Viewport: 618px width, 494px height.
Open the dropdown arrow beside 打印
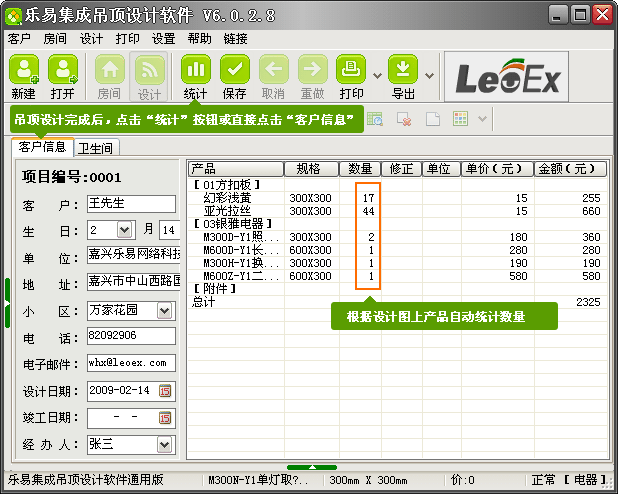click(x=377, y=75)
